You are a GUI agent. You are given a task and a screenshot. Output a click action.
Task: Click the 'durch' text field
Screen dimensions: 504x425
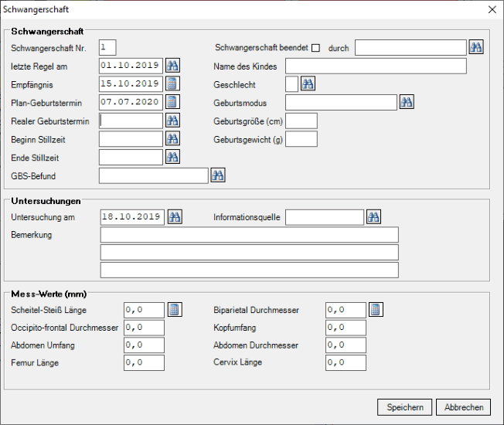tap(410, 48)
